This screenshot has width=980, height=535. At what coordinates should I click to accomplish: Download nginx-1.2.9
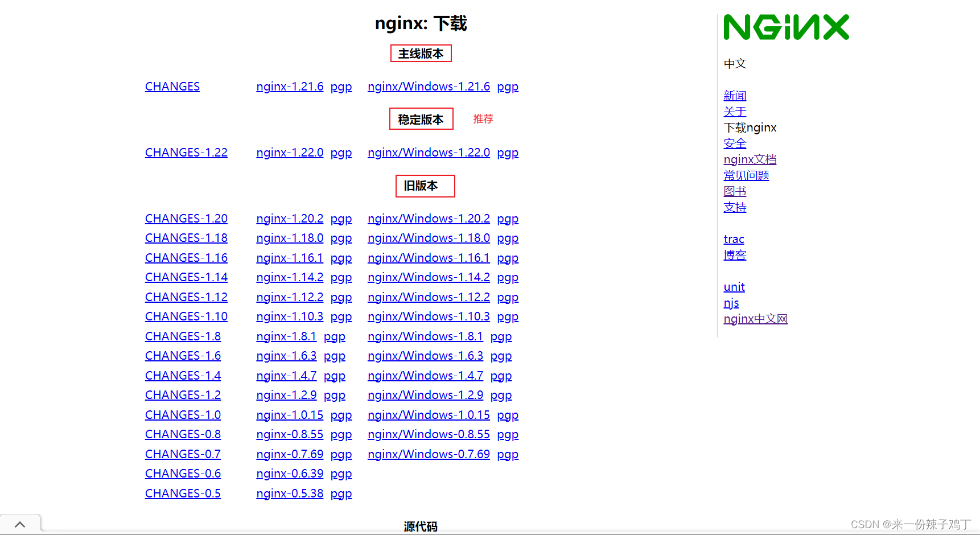point(286,395)
